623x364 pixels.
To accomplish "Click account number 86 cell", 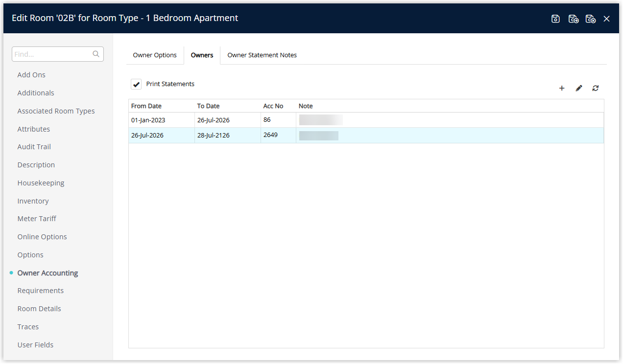I will coord(278,120).
